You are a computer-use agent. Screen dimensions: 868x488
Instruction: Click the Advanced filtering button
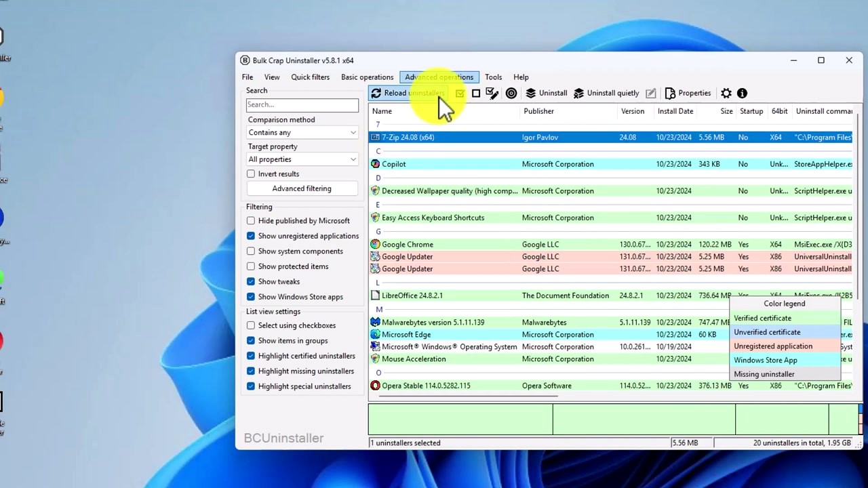(302, 188)
